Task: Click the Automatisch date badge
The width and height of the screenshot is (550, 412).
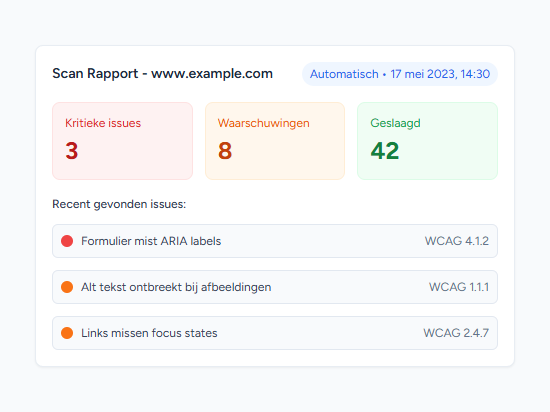Action: 400,74
